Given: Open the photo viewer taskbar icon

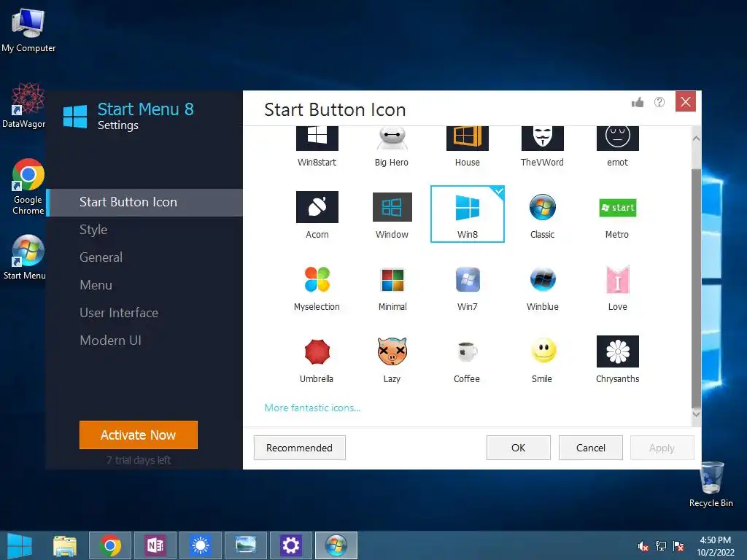Looking at the screenshot, I should 246,545.
